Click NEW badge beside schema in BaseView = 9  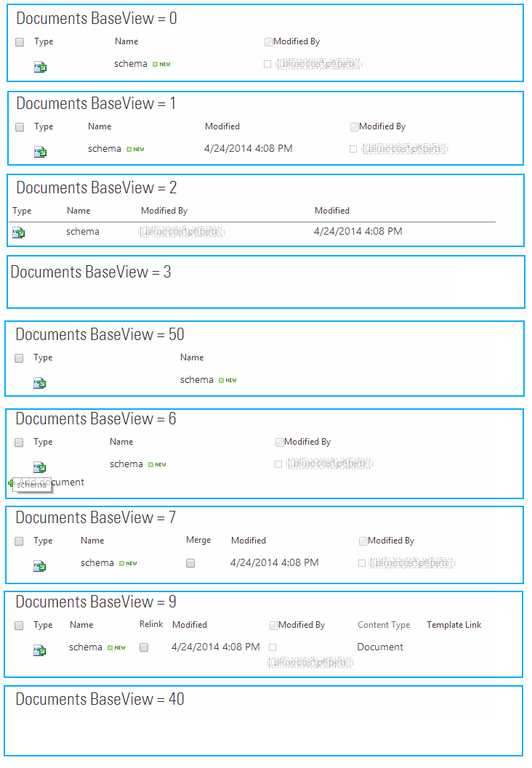click(x=116, y=647)
